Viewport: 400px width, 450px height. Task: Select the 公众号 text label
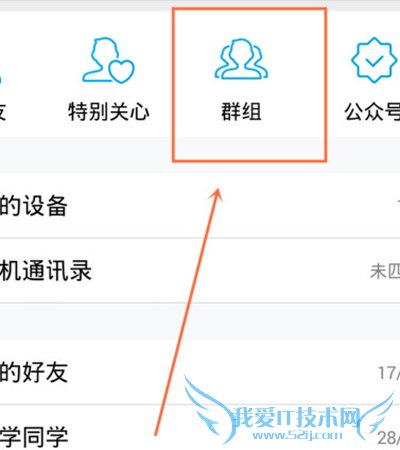[372, 111]
